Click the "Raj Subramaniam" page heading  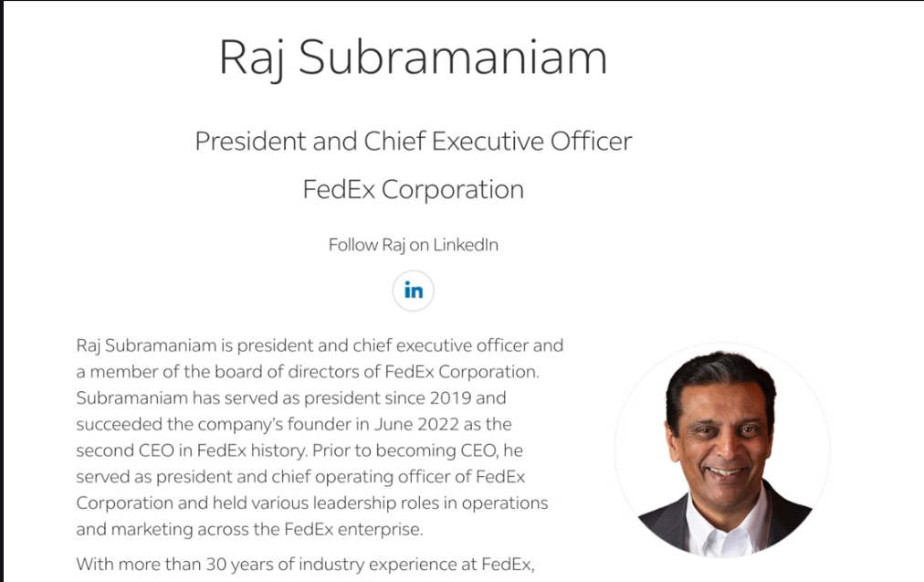pos(413,58)
